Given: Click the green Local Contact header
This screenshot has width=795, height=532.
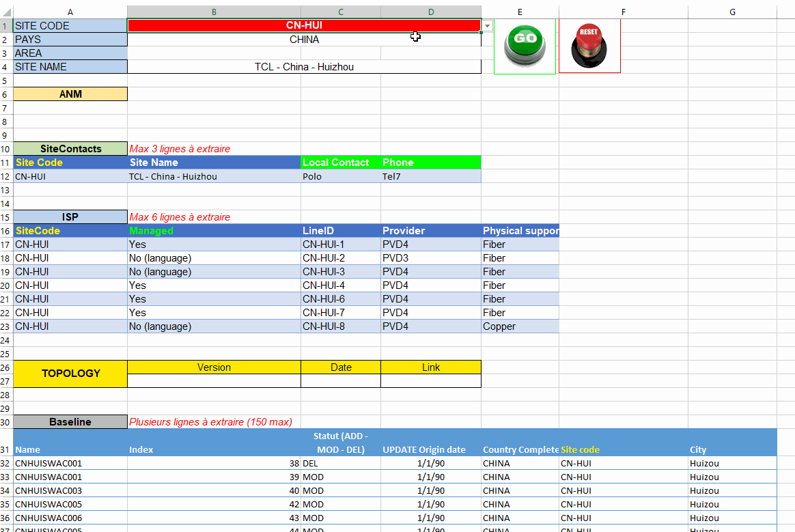Looking at the screenshot, I should pos(340,163).
